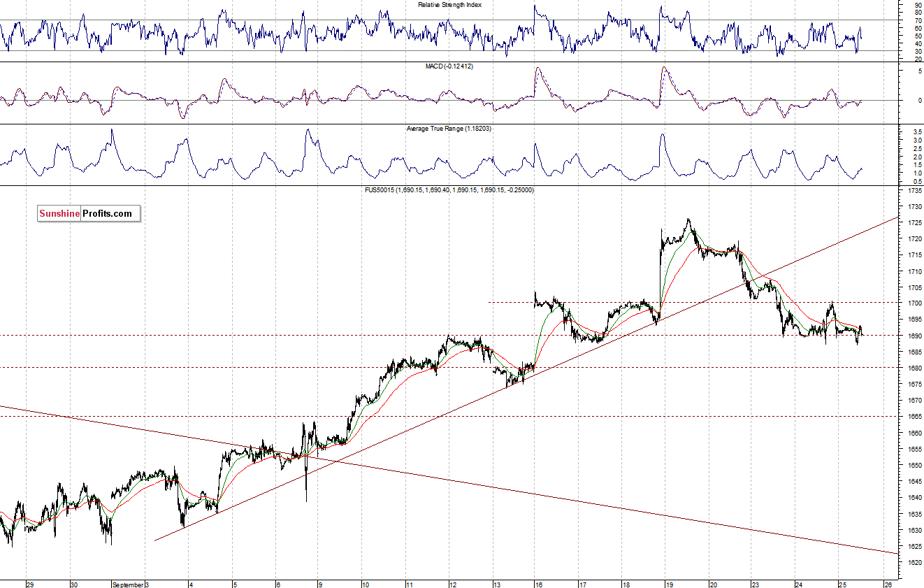Screen dimensions: 924x588
Task: Click the 1640 price axis label
Action: (x=914, y=498)
